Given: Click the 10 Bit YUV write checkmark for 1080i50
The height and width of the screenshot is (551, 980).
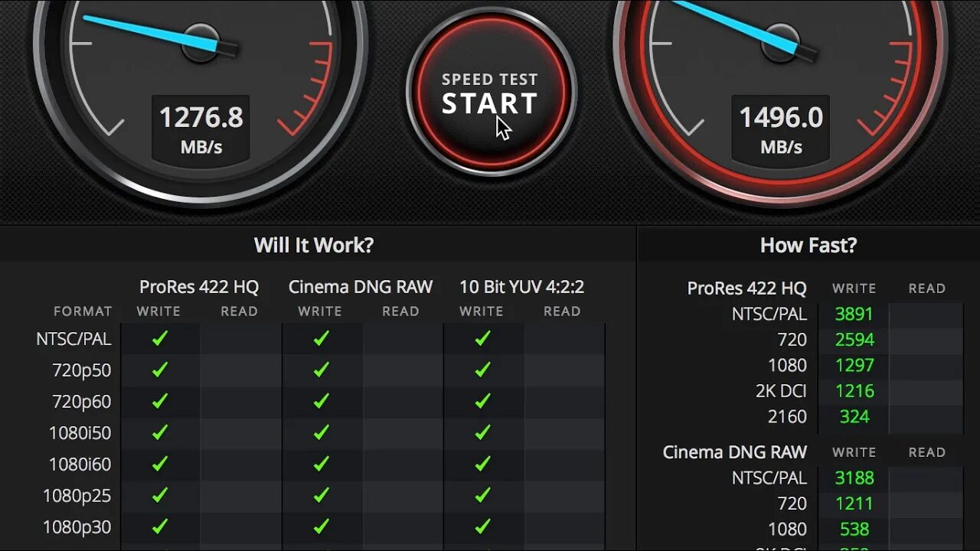Looking at the screenshot, I should click(x=482, y=432).
